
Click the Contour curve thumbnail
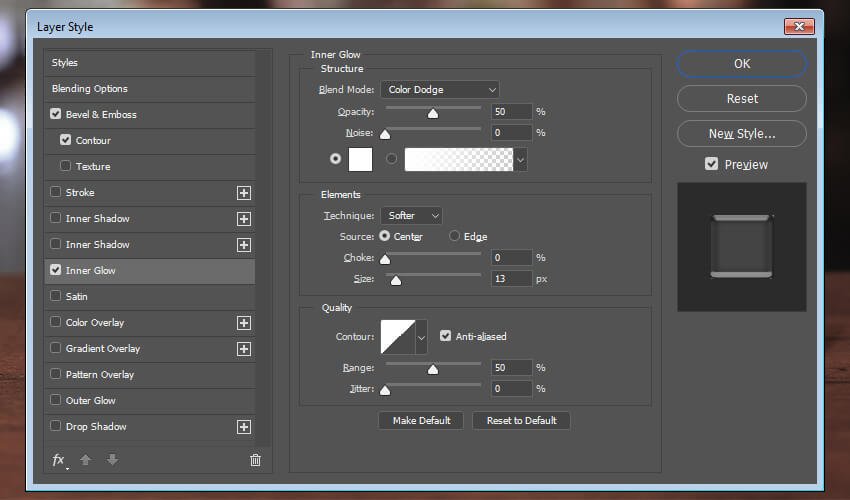[x=398, y=337]
